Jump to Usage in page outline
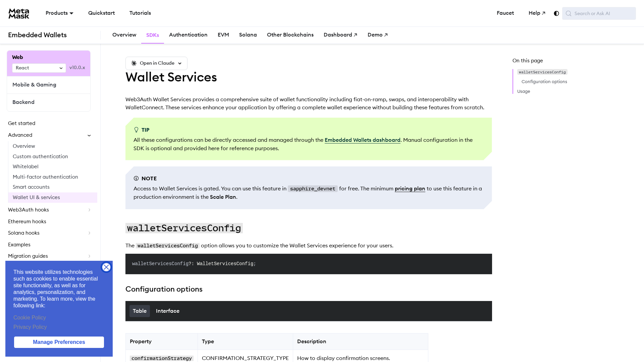Viewport: 644px width, 362px height. point(524,92)
